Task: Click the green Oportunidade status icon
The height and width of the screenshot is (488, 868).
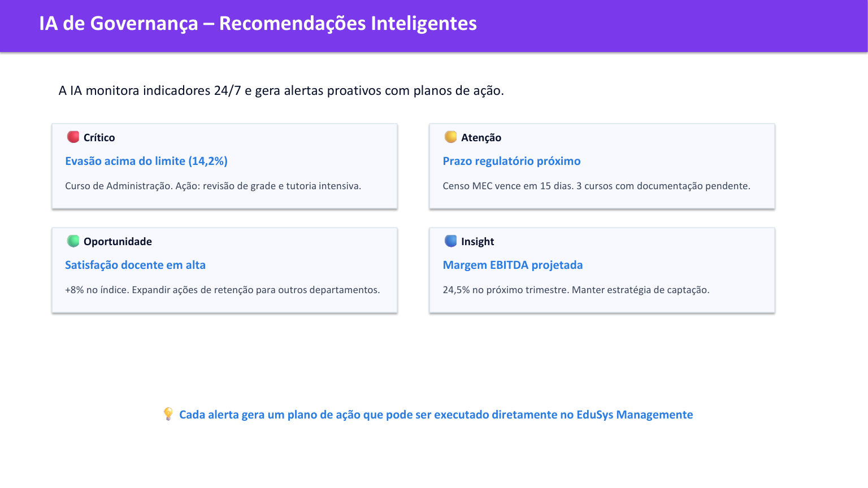Action: [73, 241]
